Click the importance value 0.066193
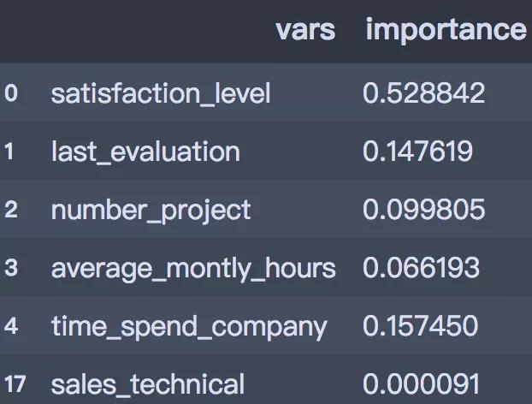532x404 pixels. coord(421,268)
